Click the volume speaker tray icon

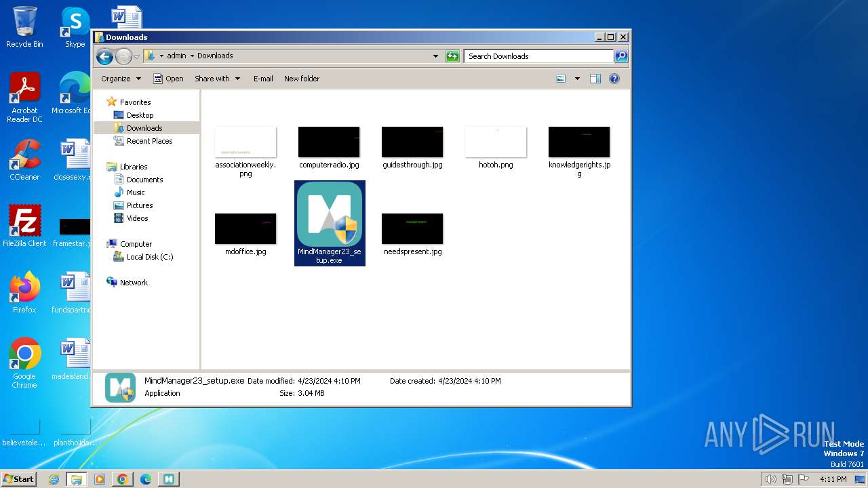coord(770,479)
